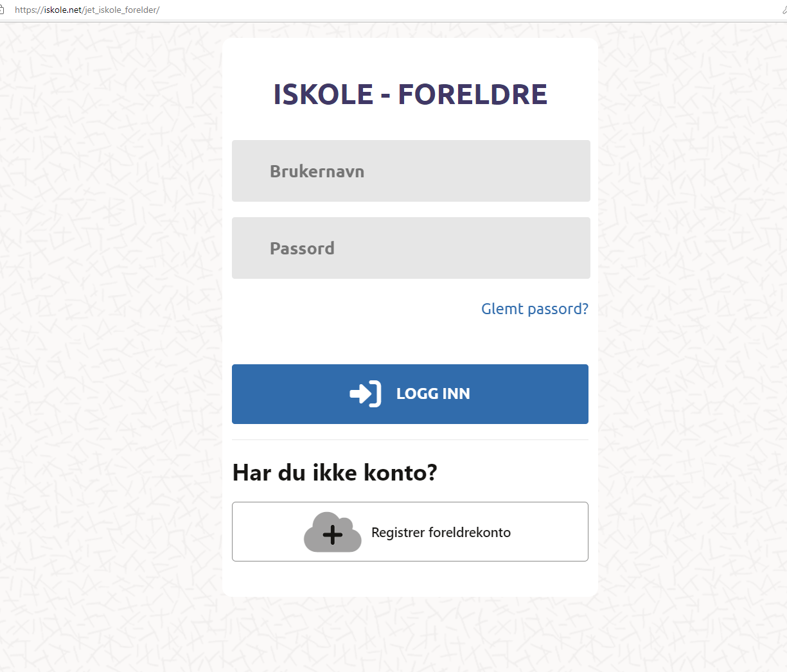Click the arrow-in-door symbol on LOGG INN
The height and width of the screenshot is (672, 787).
point(364,394)
